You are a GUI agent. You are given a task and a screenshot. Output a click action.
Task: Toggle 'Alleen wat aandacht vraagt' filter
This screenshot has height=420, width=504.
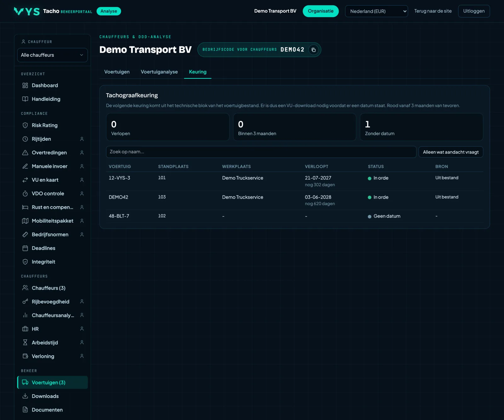click(451, 152)
